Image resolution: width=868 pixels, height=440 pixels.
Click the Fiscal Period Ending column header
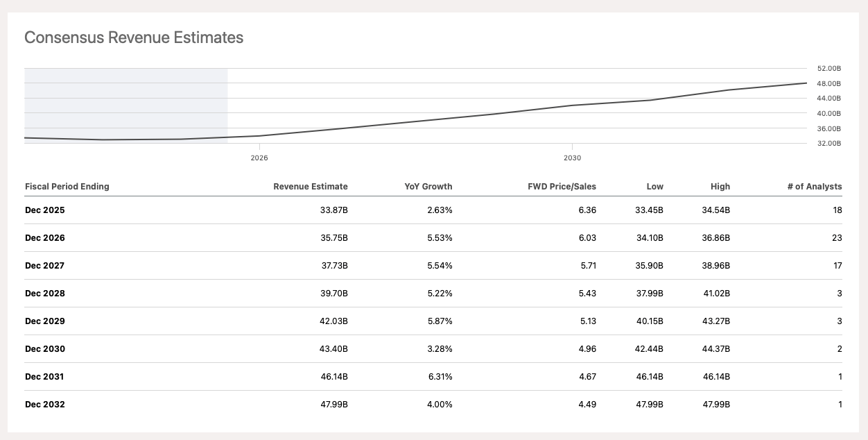pyautogui.click(x=67, y=187)
